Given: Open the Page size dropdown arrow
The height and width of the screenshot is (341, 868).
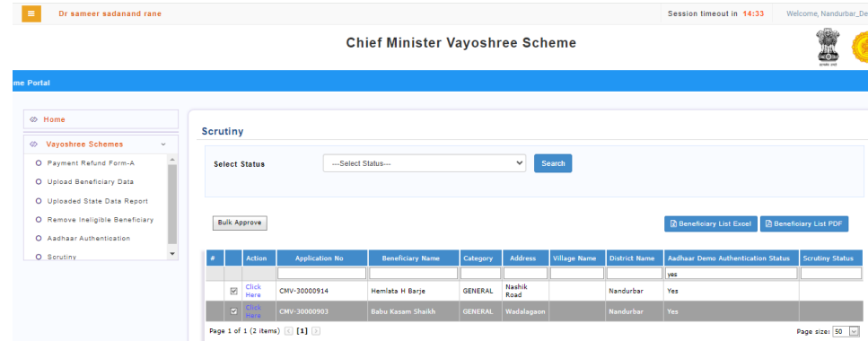Looking at the screenshot, I should point(853,332).
